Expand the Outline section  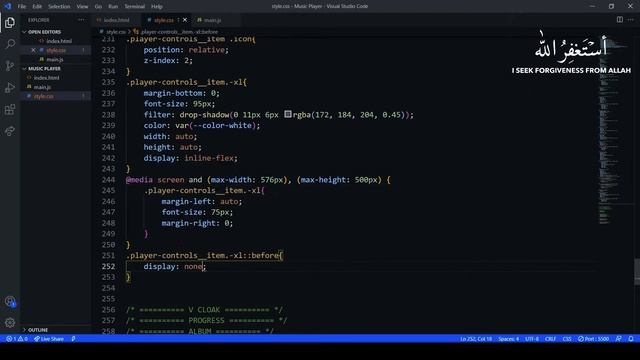point(38,330)
